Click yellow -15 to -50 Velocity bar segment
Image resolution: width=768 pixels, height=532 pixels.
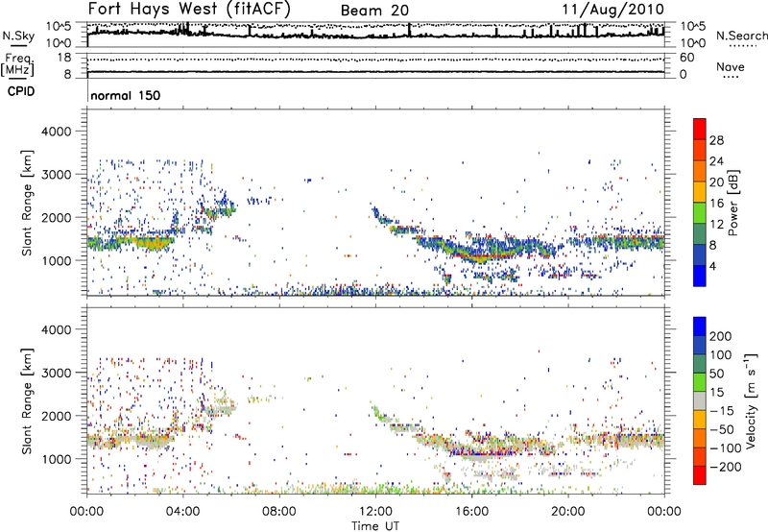click(x=700, y=420)
